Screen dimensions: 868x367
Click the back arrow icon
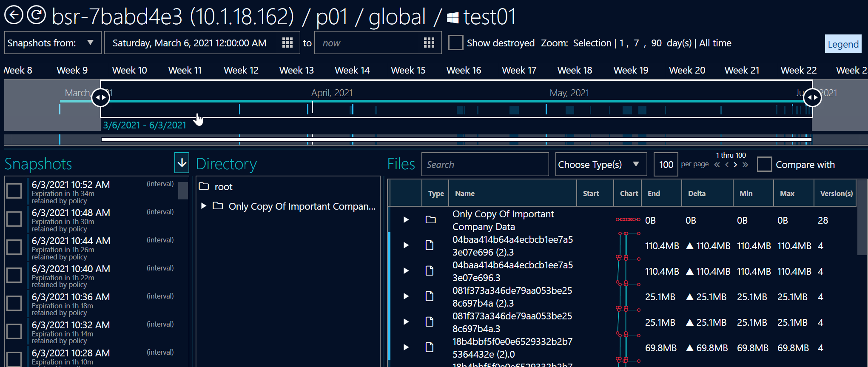(x=14, y=15)
